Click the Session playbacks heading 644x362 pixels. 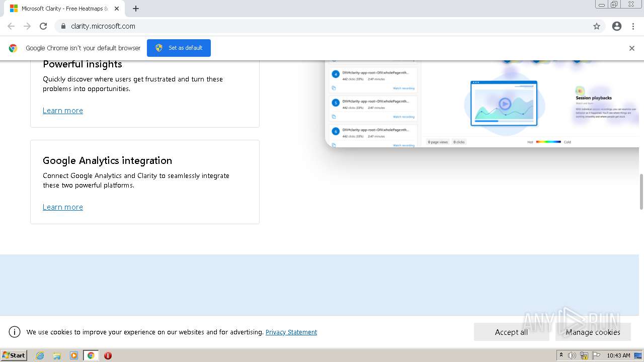pos(594,98)
